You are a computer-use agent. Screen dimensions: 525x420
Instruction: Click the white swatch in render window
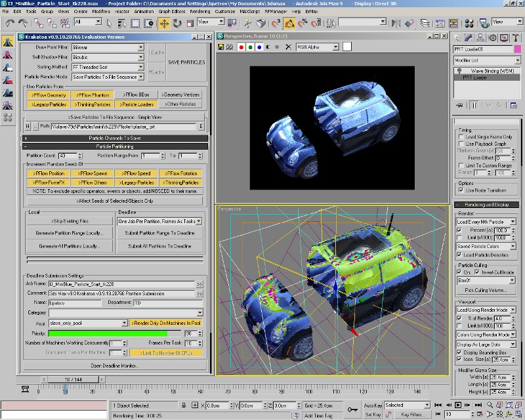[347, 47]
